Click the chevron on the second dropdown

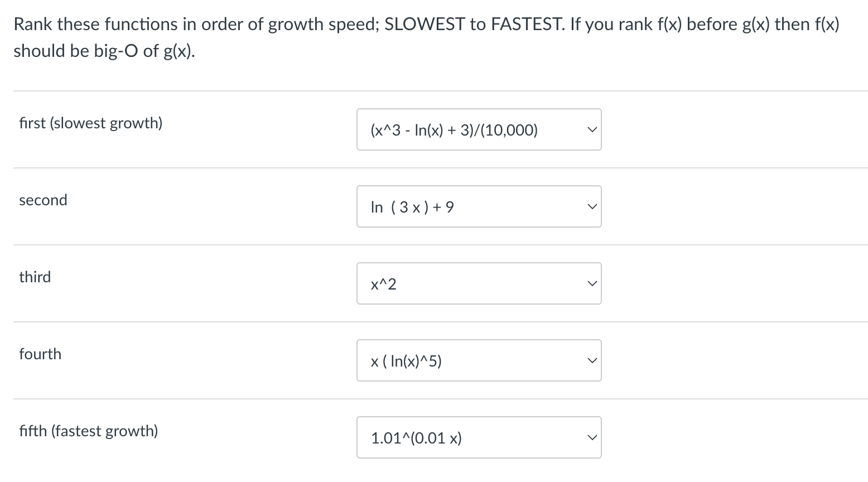591,206
